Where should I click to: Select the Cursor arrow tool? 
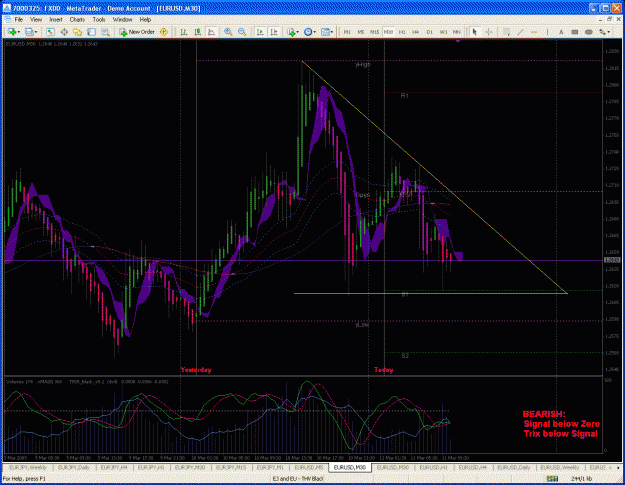474,32
